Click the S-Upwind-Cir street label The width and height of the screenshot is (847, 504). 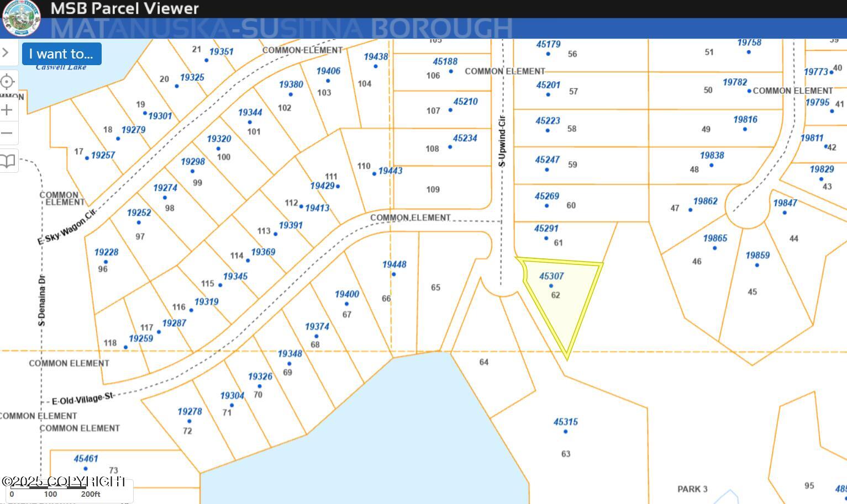(x=502, y=141)
